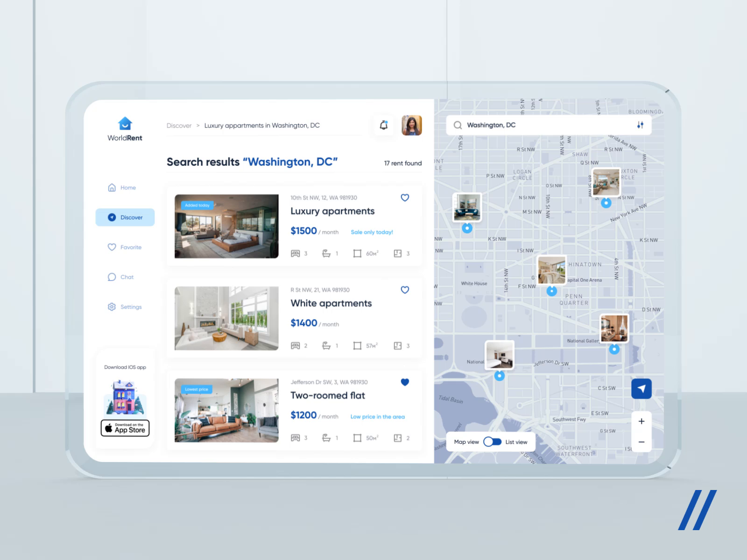Open the Two-roomed flat title
The height and width of the screenshot is (560, 747).
pyautogui.click(x=328, y=396)
